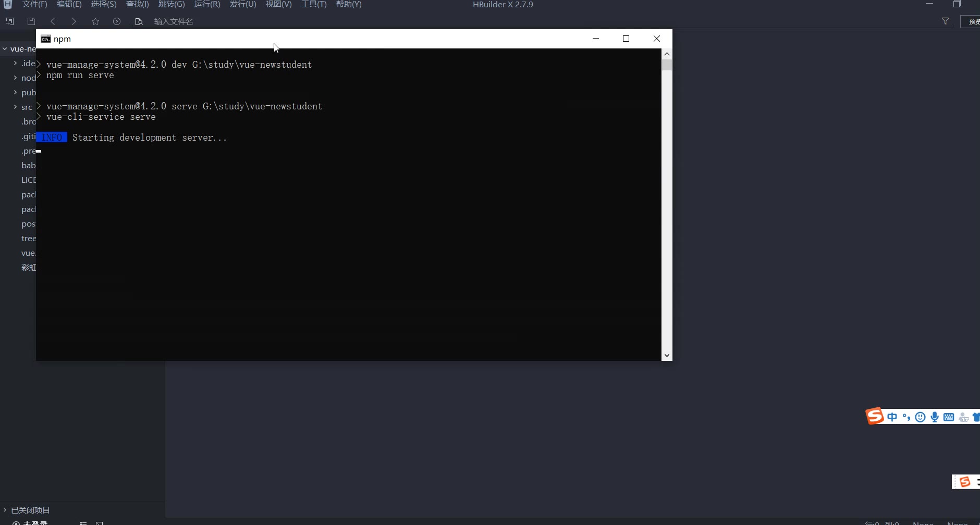Click the star bookmark toolbar icon
The image size is (980, 525).
(95, 21)
